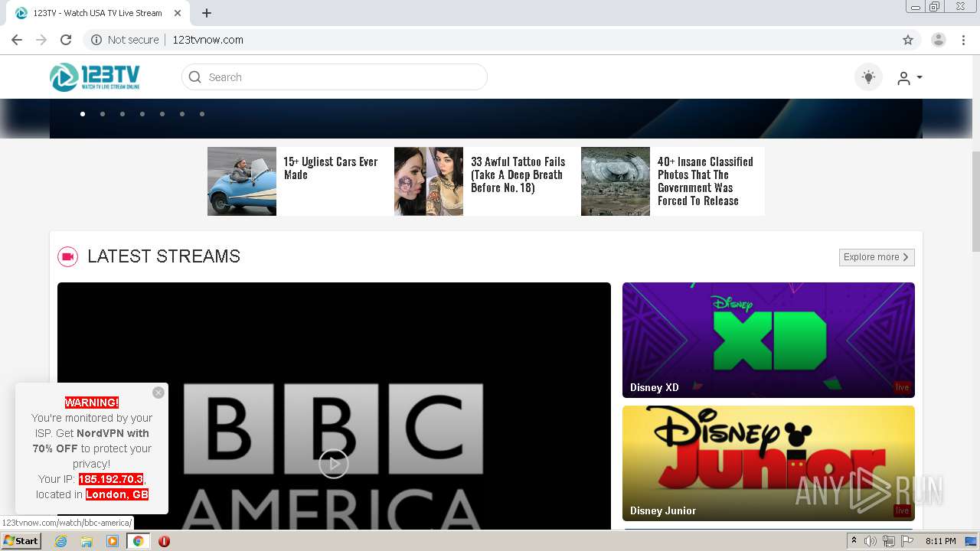Select the 123TV - Watch USA TV tab
The width and height of the screenshot is (980, 551).
point(99,13)
